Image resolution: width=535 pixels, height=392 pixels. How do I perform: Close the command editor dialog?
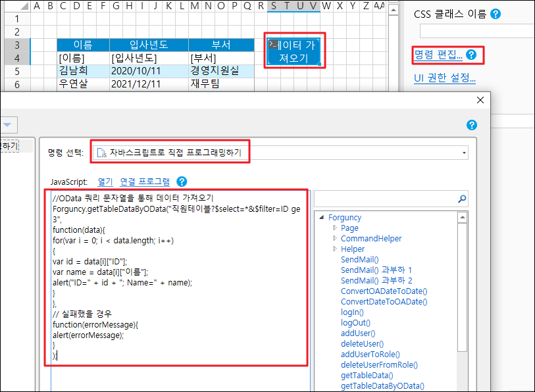click(x=481, y=101)
